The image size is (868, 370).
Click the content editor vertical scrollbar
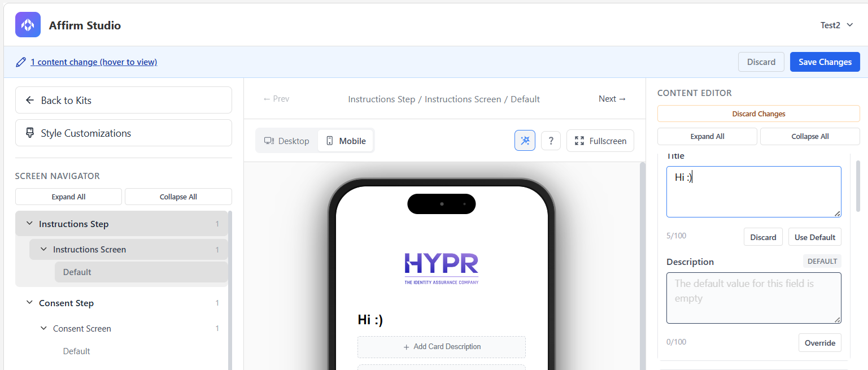click(858, 186)
